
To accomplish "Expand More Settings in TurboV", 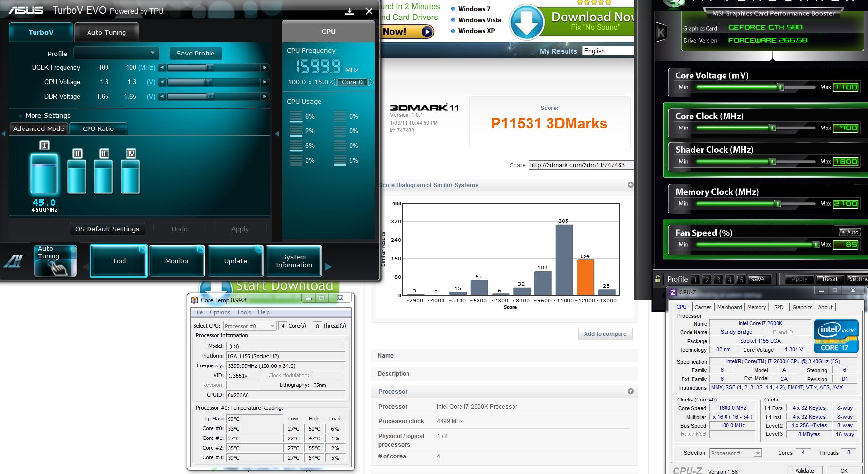I will (48, 116).
